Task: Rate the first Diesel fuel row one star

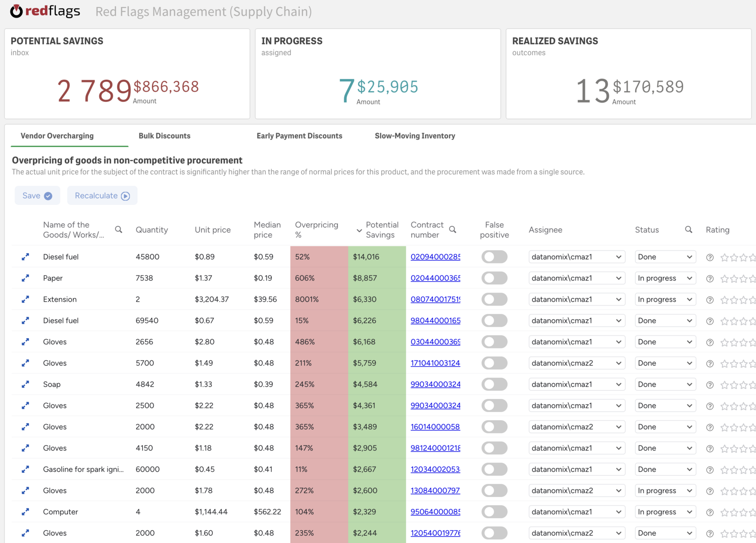Action: pos(724,258)
